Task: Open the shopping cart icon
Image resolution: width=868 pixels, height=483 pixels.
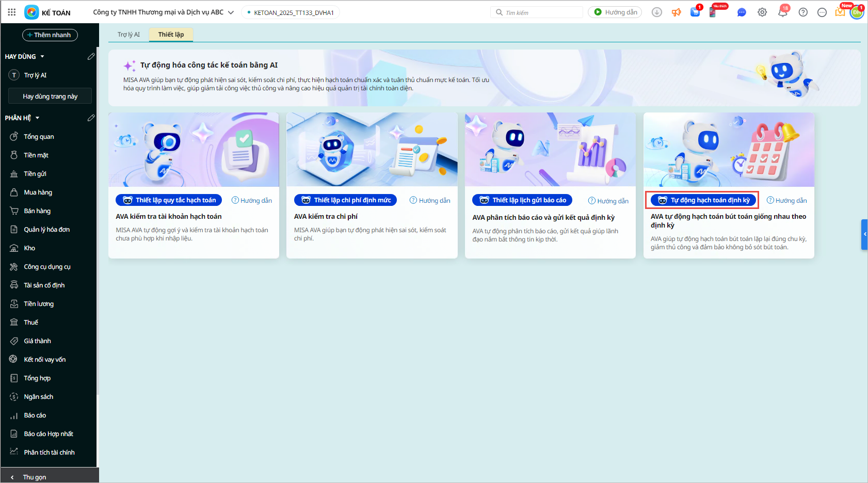Action: coord(695,12)
